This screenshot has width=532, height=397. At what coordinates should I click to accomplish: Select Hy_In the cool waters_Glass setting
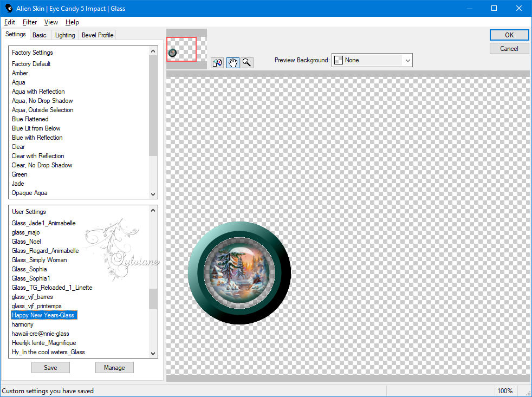pos(48,352)
